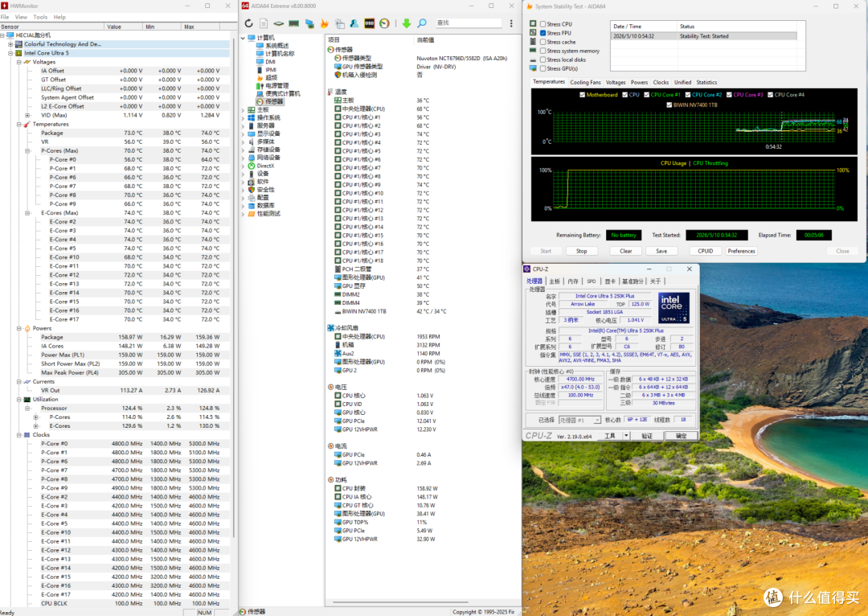Collapse the Voltages node in HWMonitor
The image size is (868, 616).
(x=18, y=62)
